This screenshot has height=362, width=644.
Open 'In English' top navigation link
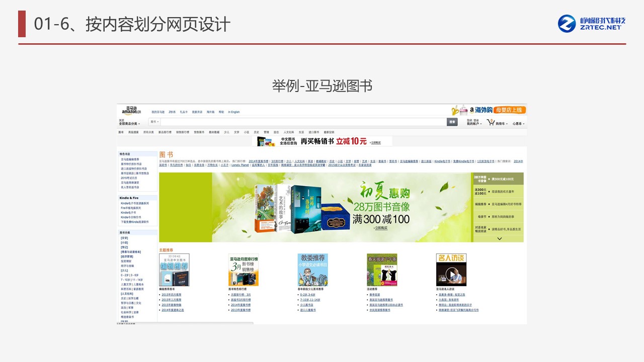pos(234,112)
